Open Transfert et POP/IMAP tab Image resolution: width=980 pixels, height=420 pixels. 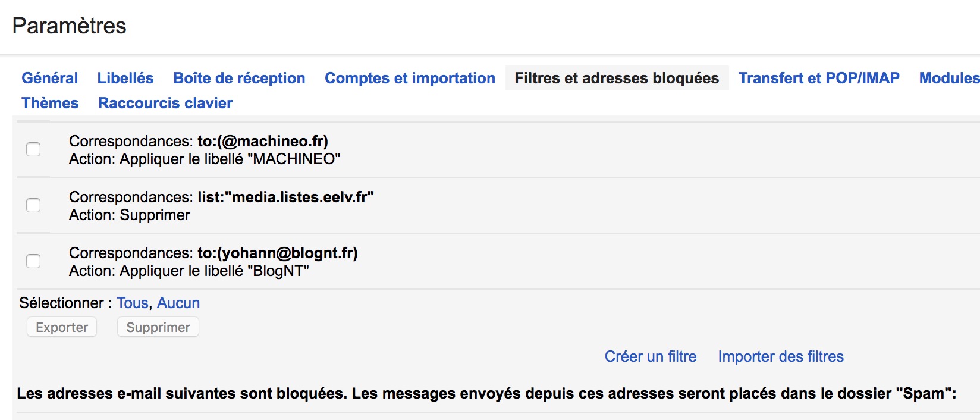(819, 78)
